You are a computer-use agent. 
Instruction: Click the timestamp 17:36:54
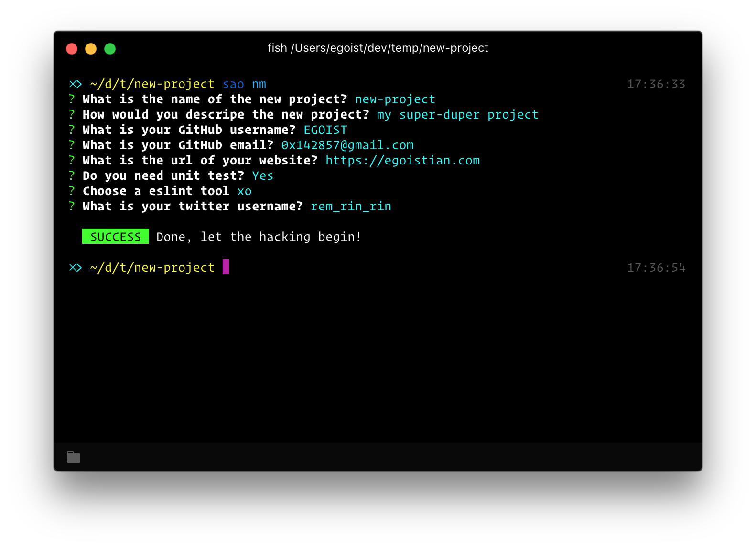pyautogui.click(x=656, y=268)
